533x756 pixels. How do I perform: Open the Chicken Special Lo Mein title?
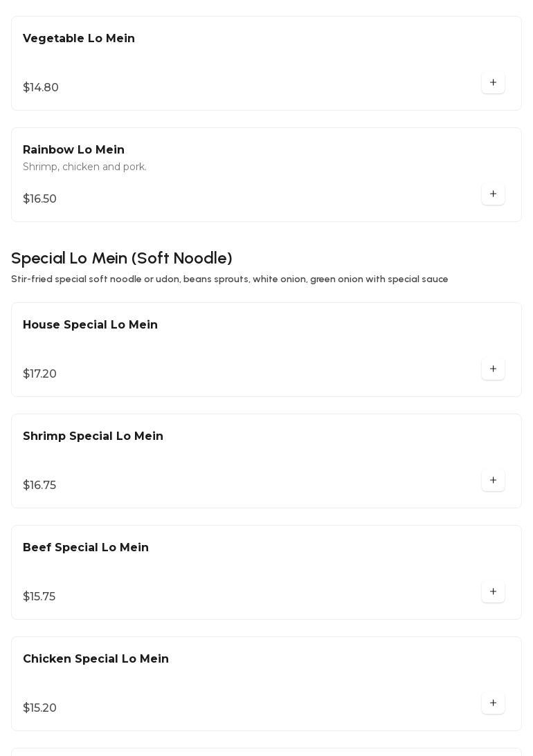[96, 659]
